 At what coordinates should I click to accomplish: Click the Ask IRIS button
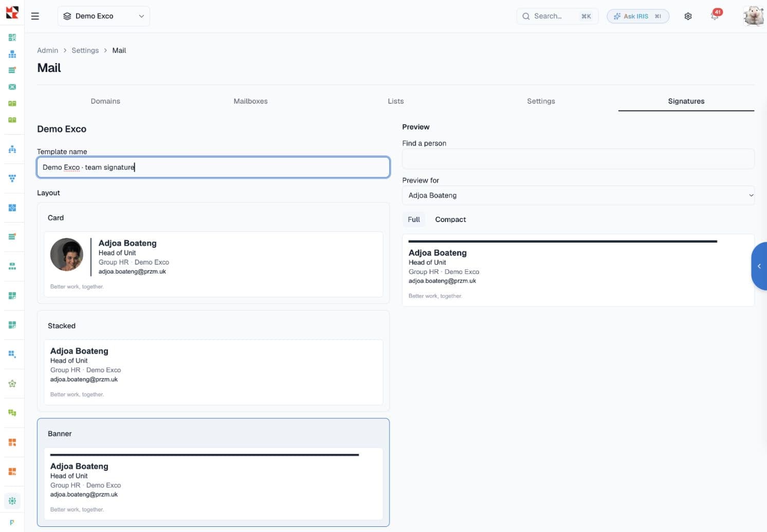click(x=638, y=16)
